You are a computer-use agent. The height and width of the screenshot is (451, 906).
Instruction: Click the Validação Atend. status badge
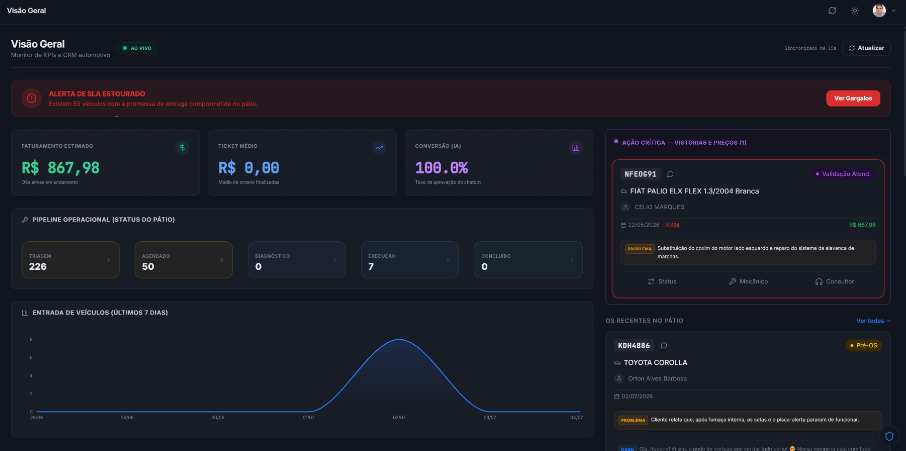842,174
